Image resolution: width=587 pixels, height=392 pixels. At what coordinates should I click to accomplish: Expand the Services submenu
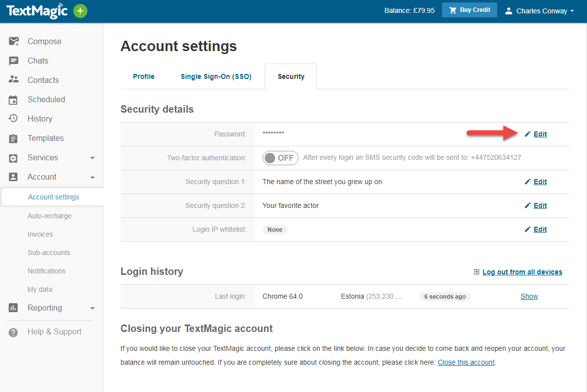[92, 158]
